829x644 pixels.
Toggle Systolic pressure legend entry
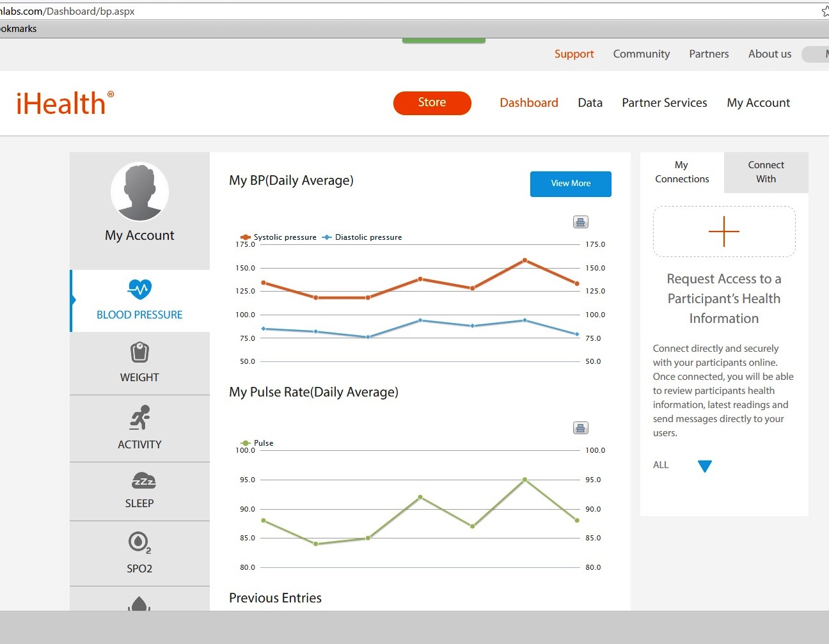278,237
